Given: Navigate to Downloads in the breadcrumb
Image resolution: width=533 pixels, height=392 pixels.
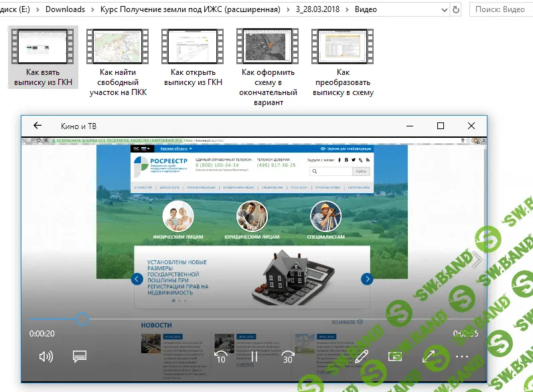Looking at the screenshot, I should click(65, 10).
